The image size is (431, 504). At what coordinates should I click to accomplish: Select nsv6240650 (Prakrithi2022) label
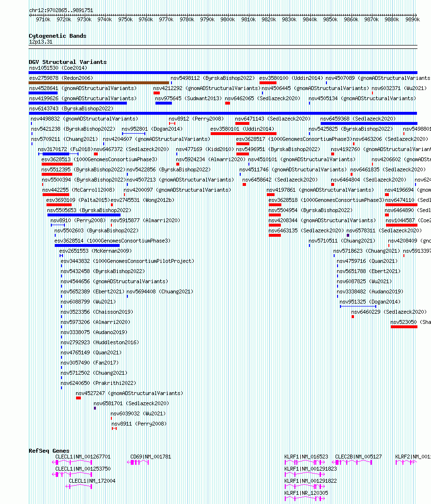(98, 383)
